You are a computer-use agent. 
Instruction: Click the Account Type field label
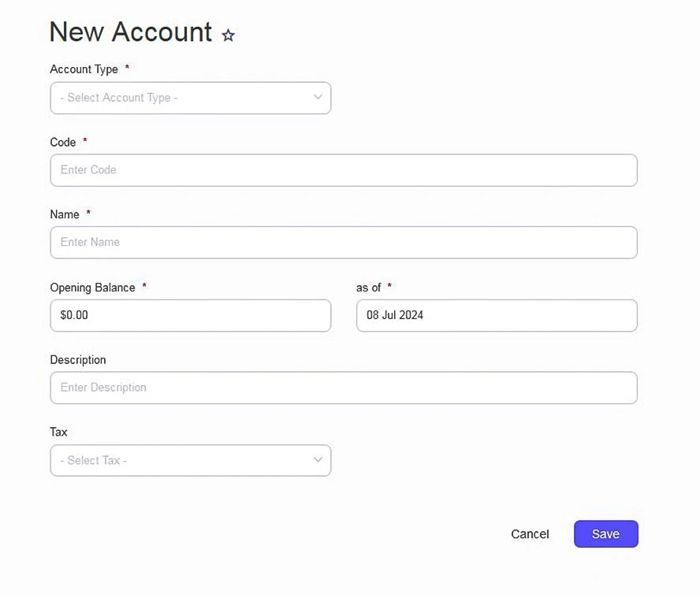click(x=84, y=69)
